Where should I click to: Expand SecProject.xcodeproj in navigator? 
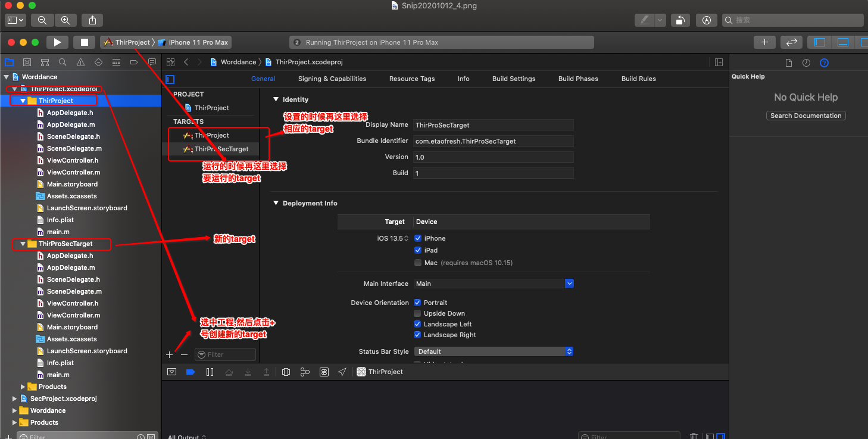15,398
